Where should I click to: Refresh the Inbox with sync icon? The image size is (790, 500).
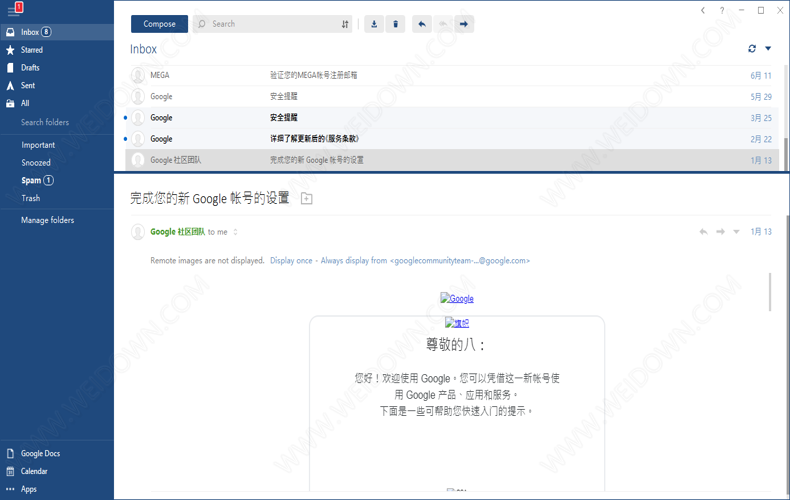pos(752,48)
